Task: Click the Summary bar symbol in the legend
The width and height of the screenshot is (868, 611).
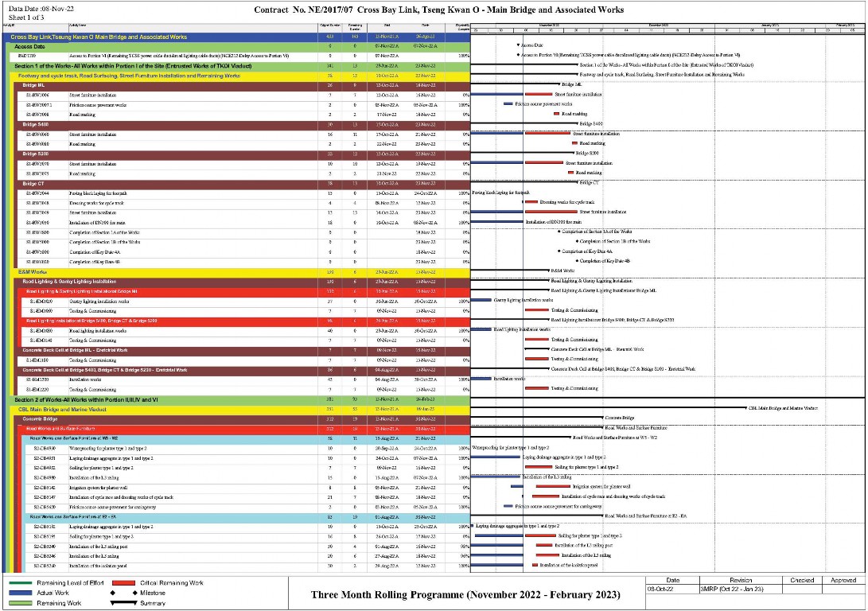Action: 123,603
